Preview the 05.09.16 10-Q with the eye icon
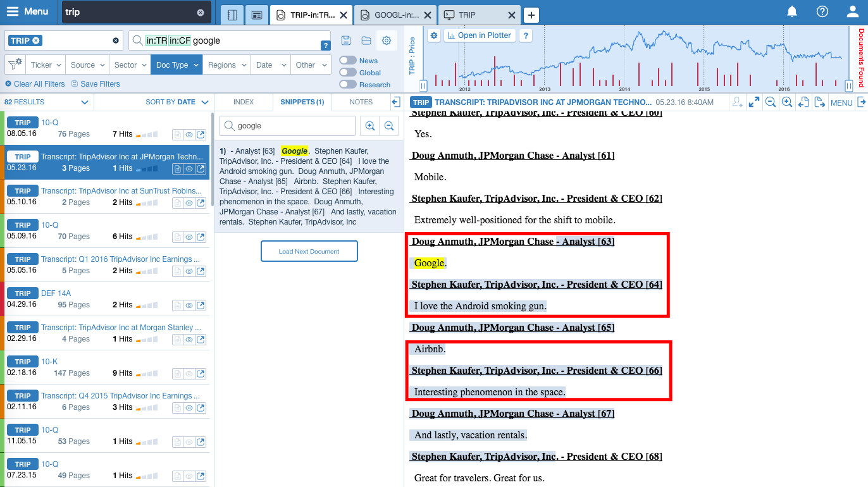868x487 pixels. (189, 237)
